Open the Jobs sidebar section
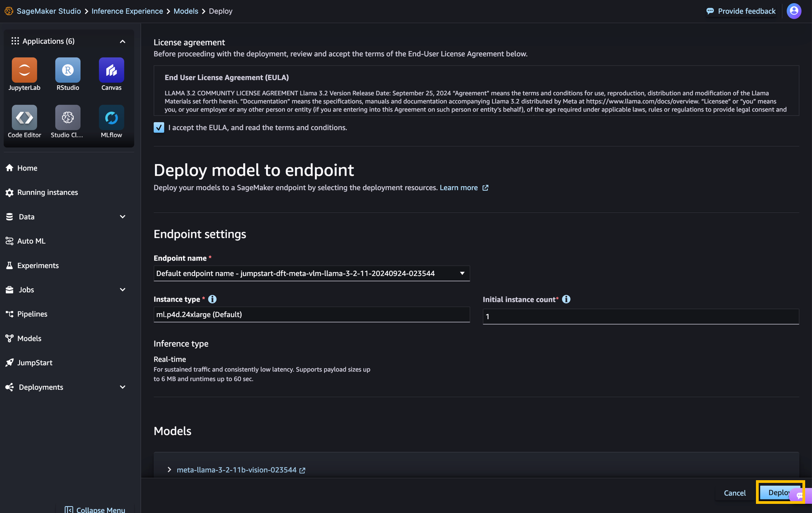The image size is (812, 513). (26, 290)
